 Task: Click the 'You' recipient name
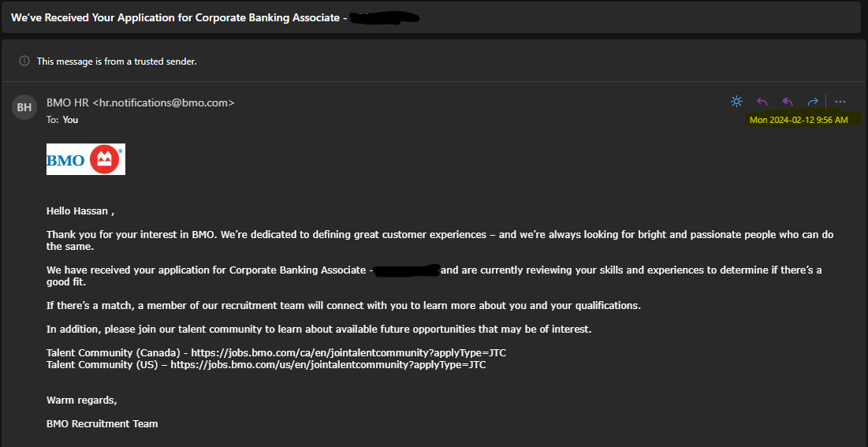pos(71,120)
